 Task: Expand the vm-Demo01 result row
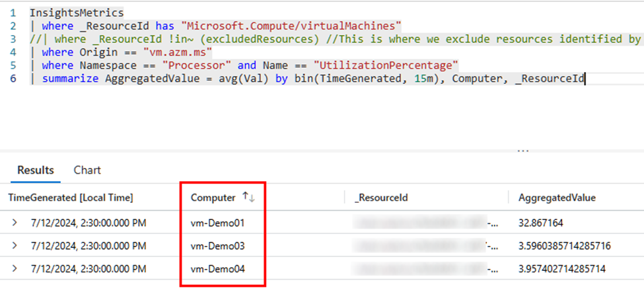[x=15, y=223]
